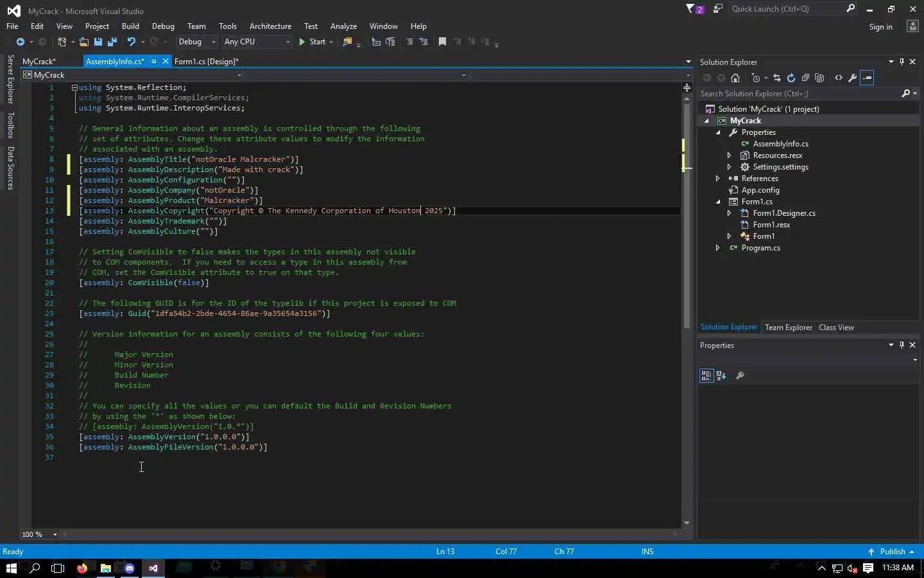
Task: Click the Pending Changes Filter clock icon
Action: click(756, 78)
